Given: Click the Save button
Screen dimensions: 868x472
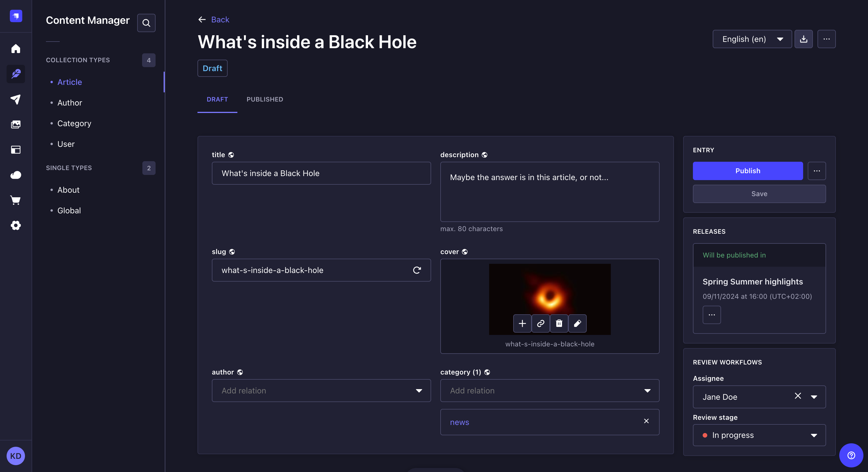Looking at the screenshot, I should [x=759, y=194].
